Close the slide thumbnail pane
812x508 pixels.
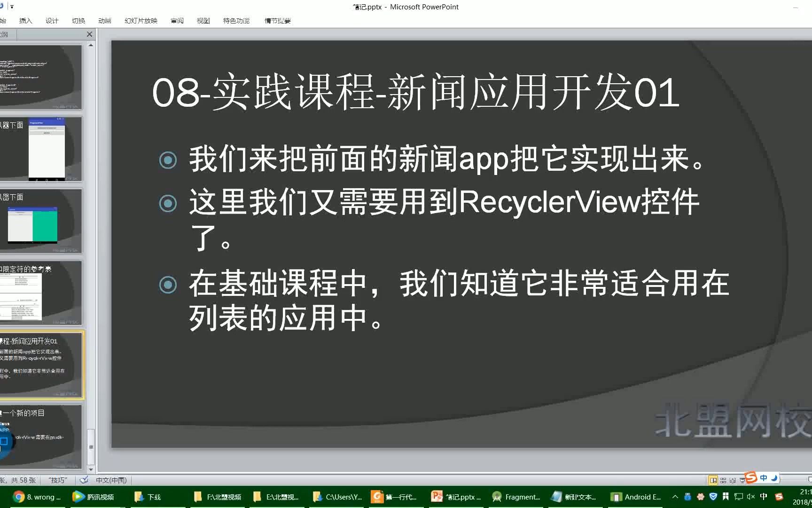pos(90,34)
